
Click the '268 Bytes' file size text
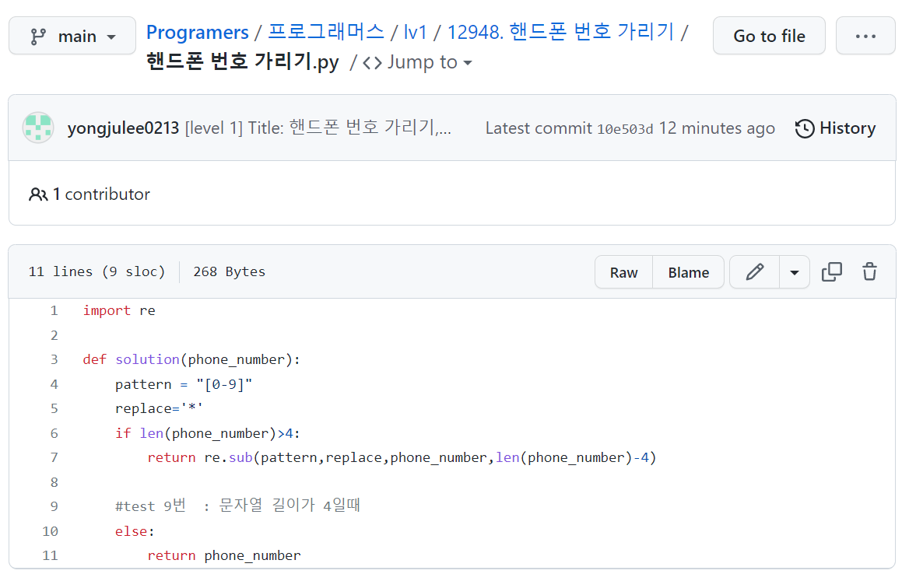click(x=230, y=271)
